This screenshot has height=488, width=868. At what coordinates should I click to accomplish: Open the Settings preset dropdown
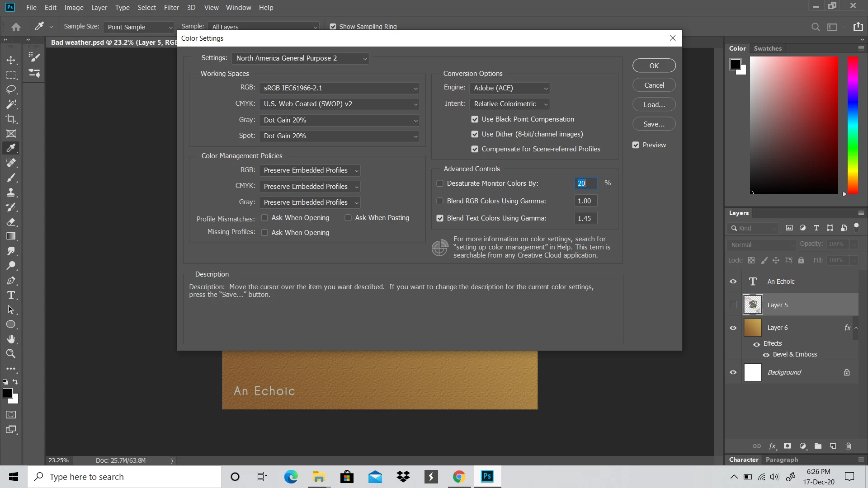click(x=300, y=58)
